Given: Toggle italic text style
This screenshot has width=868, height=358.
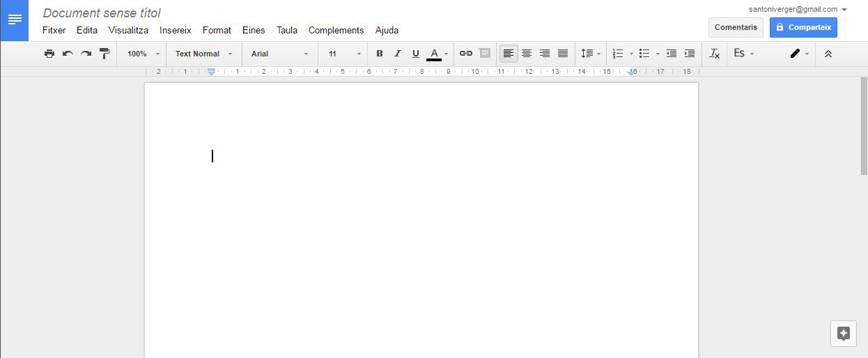Looking at the screenshot, I should (x=398, y=54).
